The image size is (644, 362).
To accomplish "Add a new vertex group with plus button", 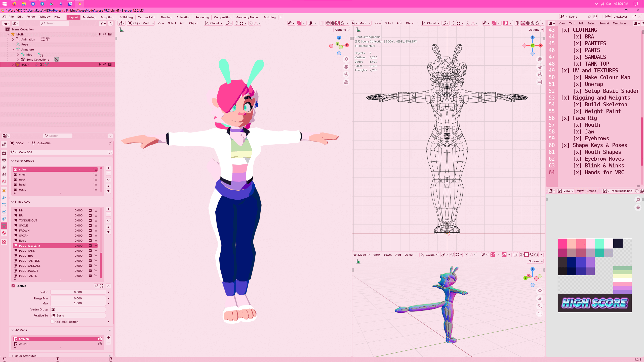I will (x=108, y=168).
